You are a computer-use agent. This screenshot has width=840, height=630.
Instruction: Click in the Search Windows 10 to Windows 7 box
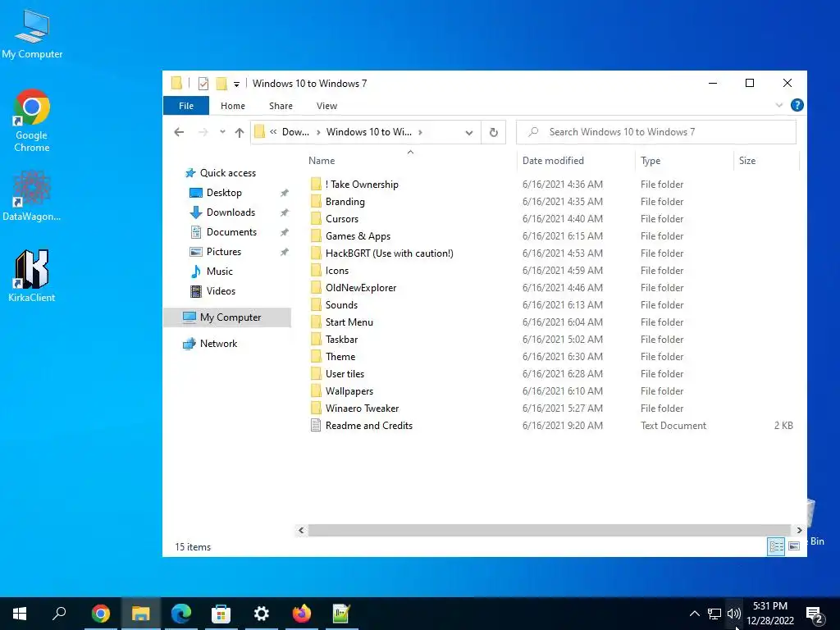pyautogui.click(x=655, y=132)
